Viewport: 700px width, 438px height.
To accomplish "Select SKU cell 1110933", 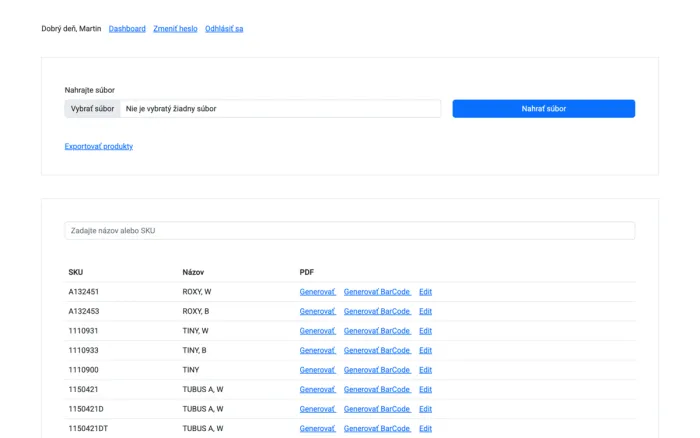I will tap(83, 350).
